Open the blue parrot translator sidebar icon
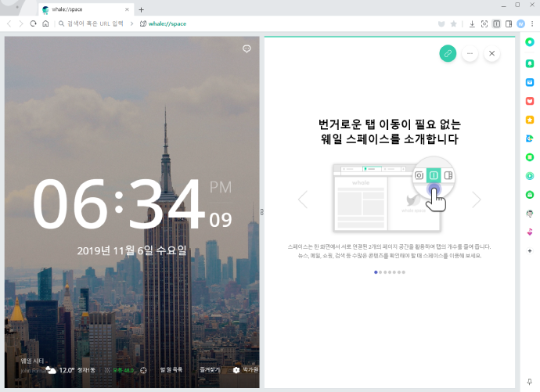This screenshot has width=540, height=392. click(x=530, y=138)
